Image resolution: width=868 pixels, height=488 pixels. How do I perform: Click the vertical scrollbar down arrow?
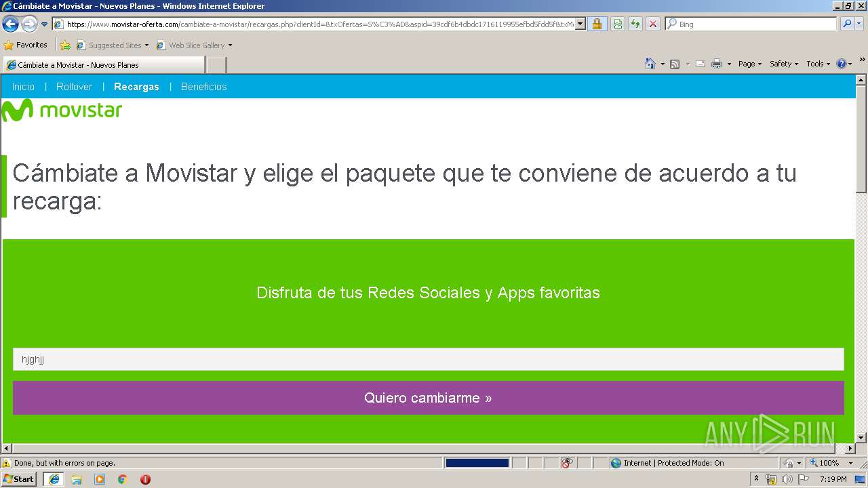tap(861, 437)
